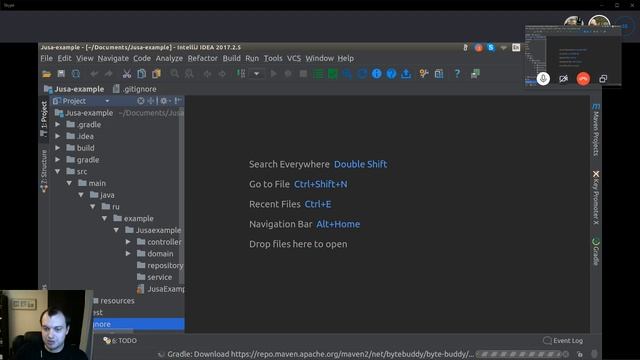Click the green Run play icon

273,74
